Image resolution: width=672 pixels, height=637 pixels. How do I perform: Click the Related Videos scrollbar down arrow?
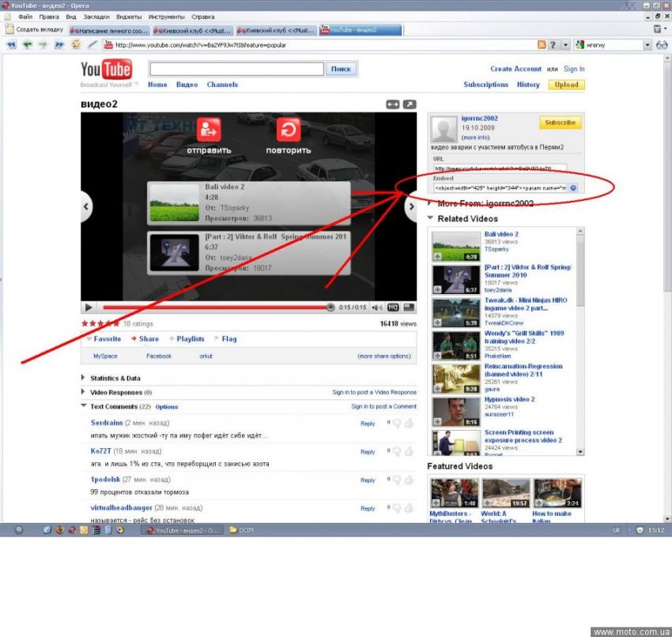580,452
